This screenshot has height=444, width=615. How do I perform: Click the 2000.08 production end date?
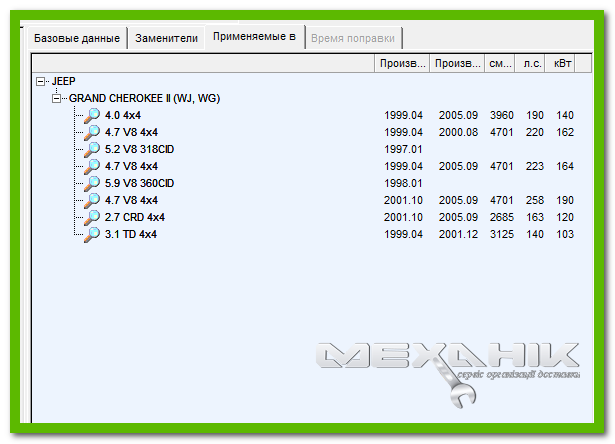458,132
